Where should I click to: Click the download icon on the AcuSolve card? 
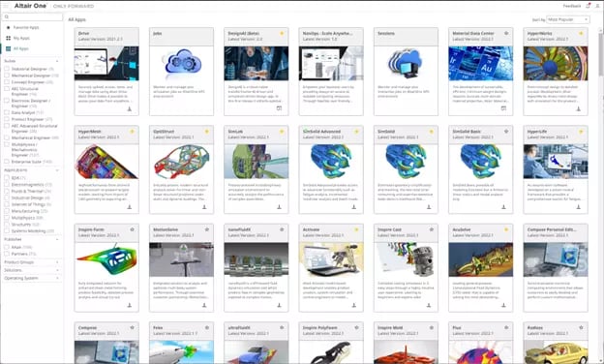(503, 306)
